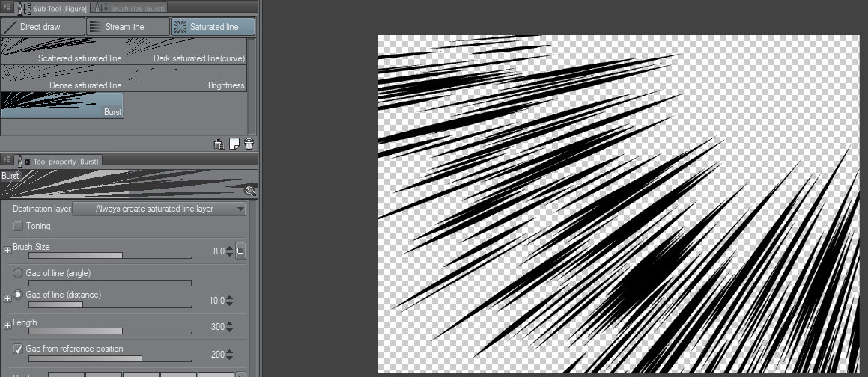
Task: Click the import sub tool material icon
Action: pyautogui.click(x=219, y=144)
